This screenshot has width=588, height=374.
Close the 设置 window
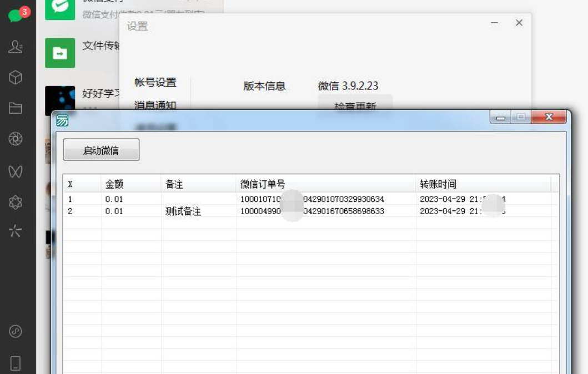[x=519, y=23]
